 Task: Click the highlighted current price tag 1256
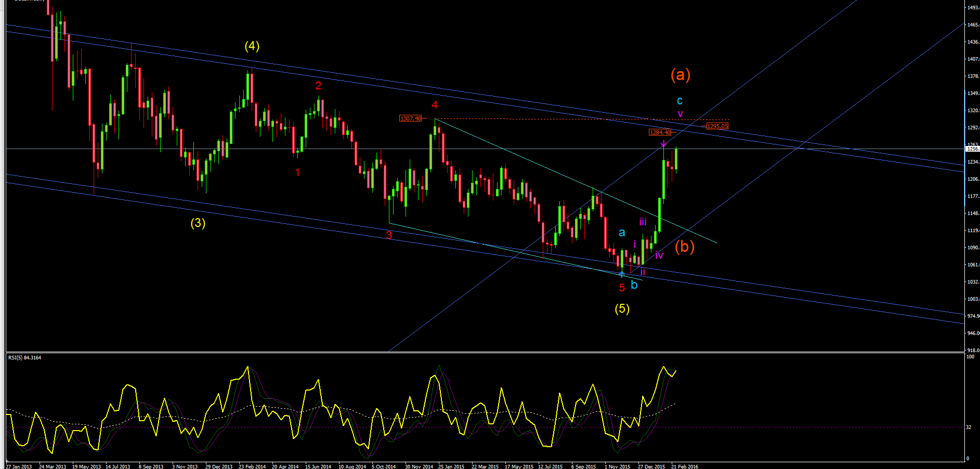[x=972, y=149]
